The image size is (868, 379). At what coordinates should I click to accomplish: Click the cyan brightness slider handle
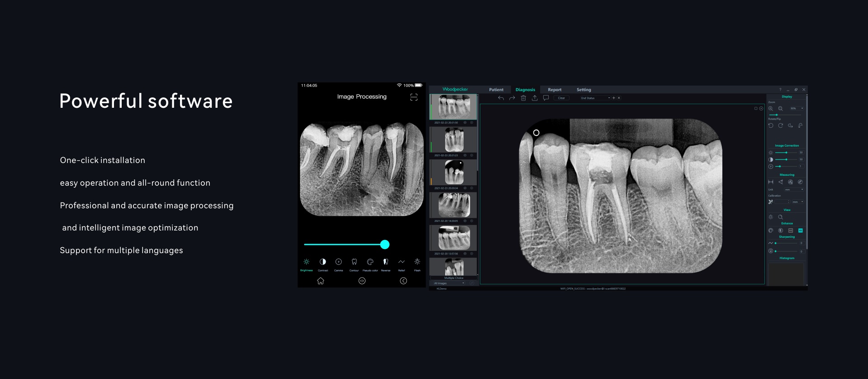(385, 245)
